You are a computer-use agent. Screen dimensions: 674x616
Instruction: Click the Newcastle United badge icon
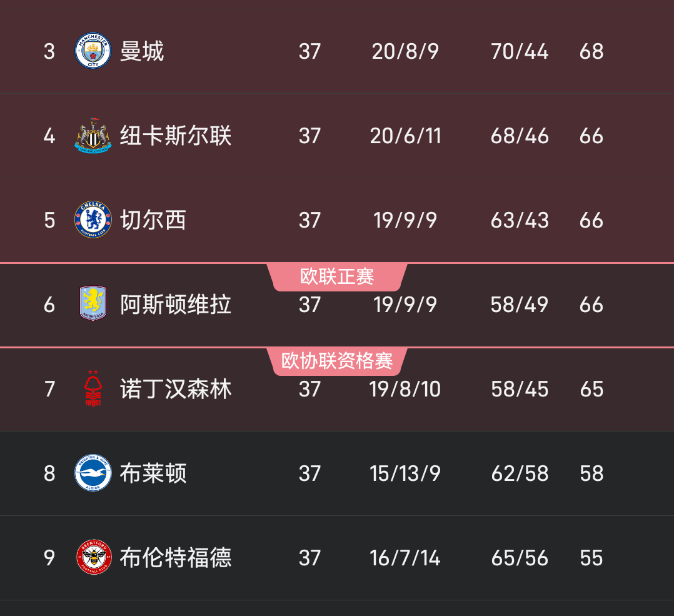click(x=93, y=136)
